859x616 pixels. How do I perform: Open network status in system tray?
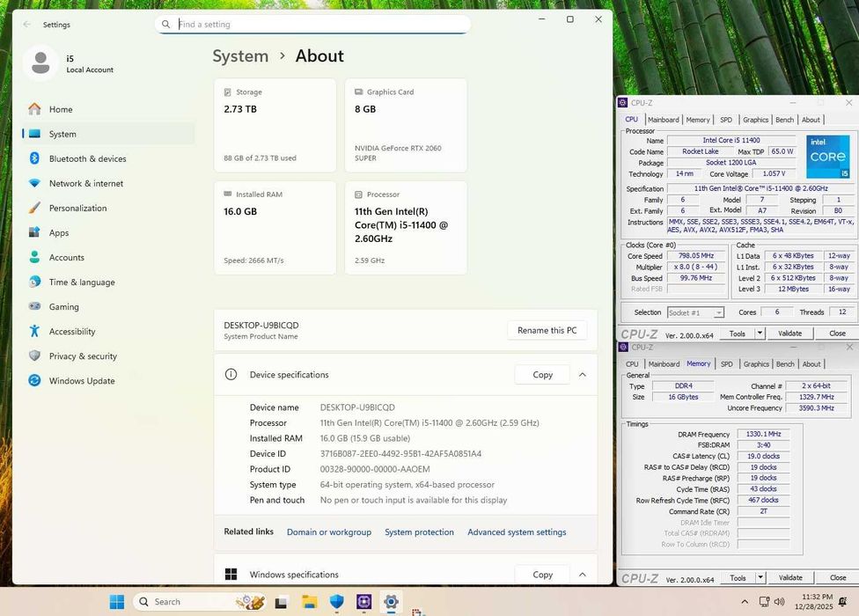coord(764,602)
